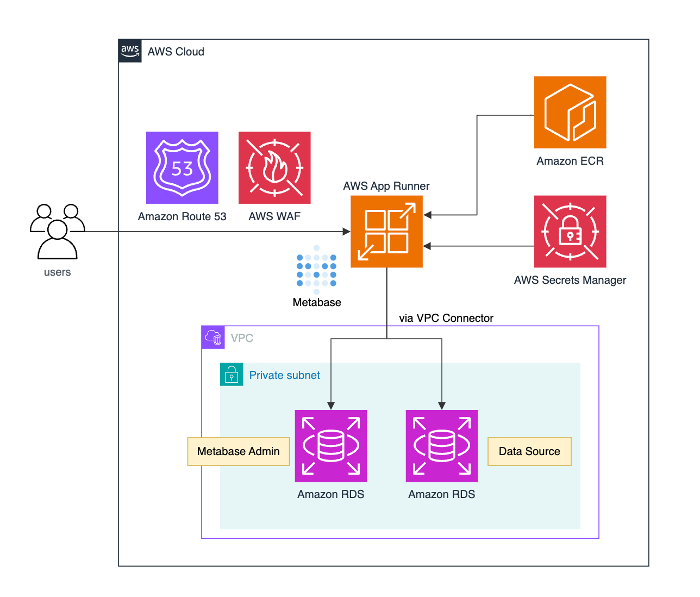This screenshot has height=597, width=700.
Task: Click the users group icon
Action: (58, 232)
